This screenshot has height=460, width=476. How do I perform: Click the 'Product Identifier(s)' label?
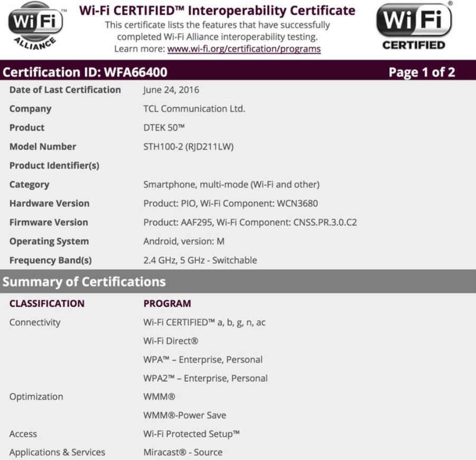(x=54, y=165)
